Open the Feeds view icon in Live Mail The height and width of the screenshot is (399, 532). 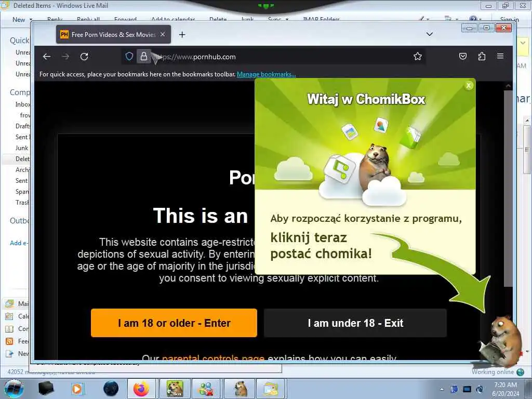coord(9,341)
